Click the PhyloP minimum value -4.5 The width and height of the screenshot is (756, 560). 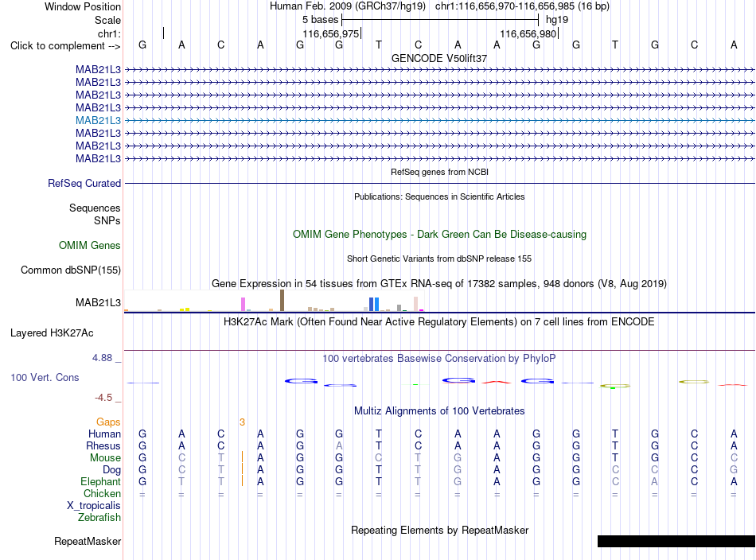point(103,398)
